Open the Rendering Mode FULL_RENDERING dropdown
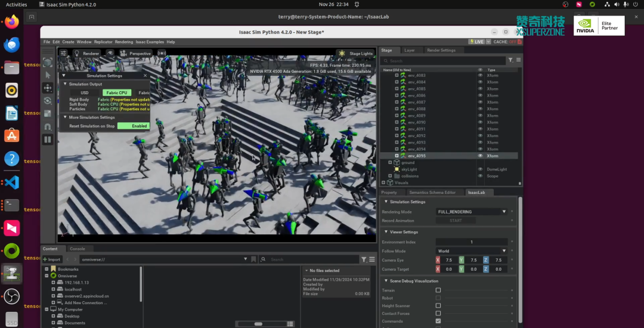The height and width of the screenshot is (328, 644). click(472, 212)
